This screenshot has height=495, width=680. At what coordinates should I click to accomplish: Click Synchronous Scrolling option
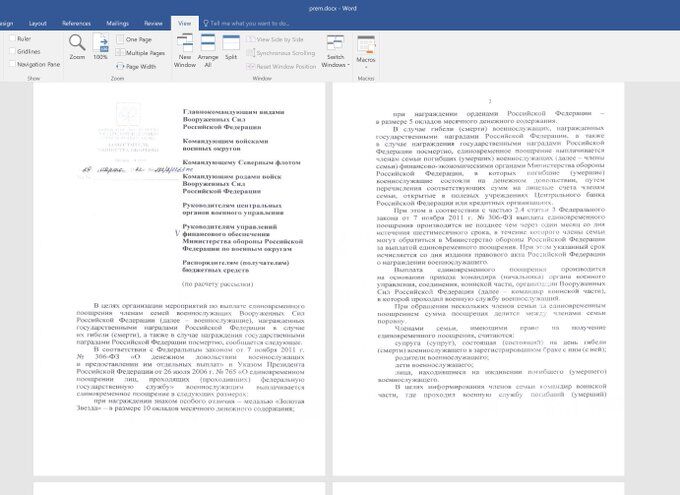(281, 53)
